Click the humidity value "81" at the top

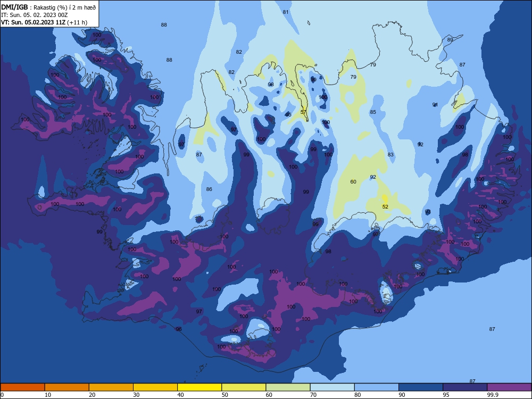point(286,12)
